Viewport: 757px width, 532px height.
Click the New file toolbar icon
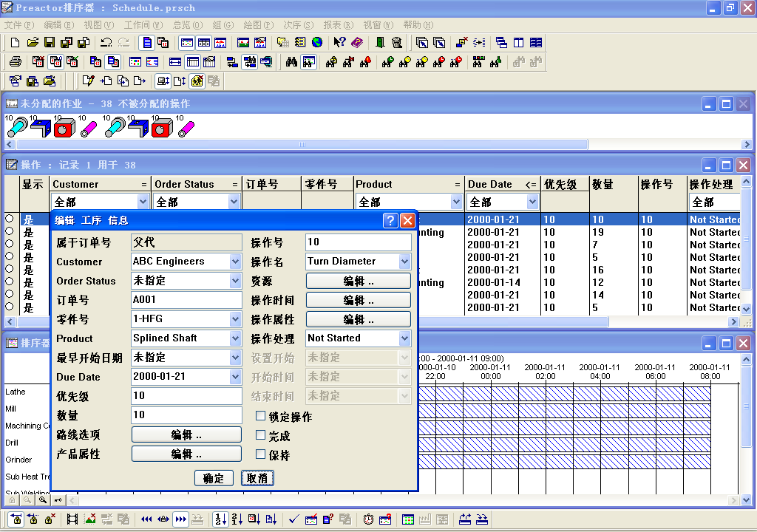(15, 42)
